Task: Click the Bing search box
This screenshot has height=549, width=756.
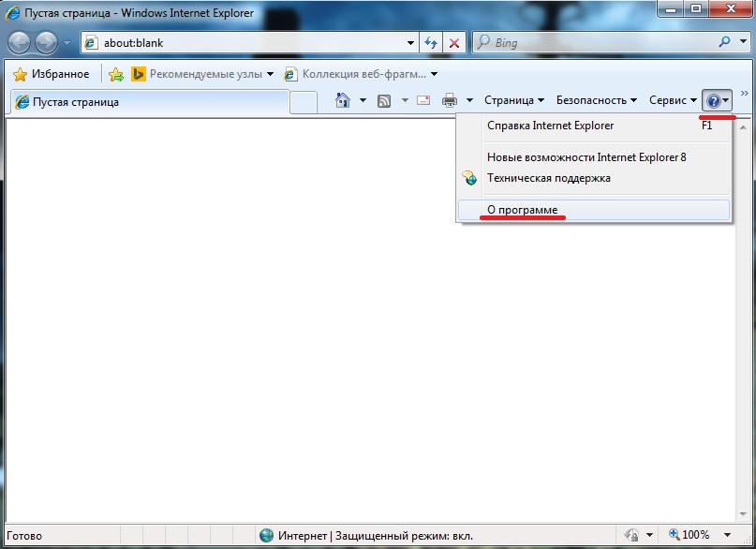Action: pyautogui.click(x=593, y=43)
